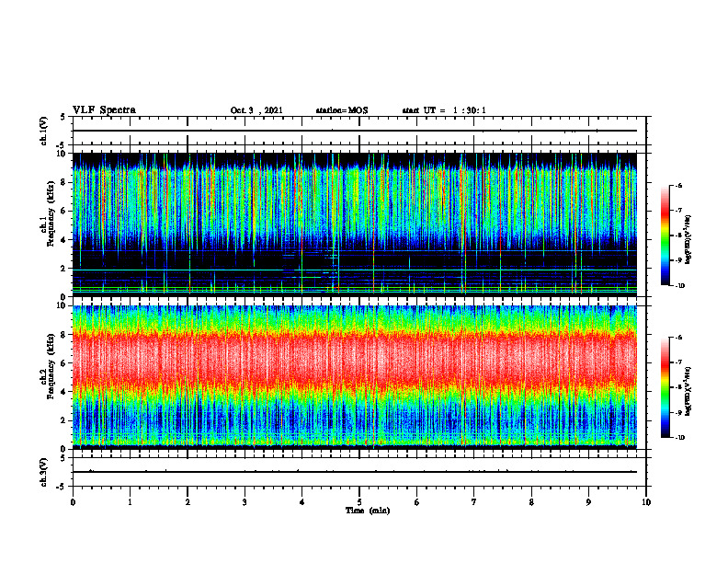Click ch.2 frequency axis tick "2"
The image size is (728, 563).
coord(64,420)
